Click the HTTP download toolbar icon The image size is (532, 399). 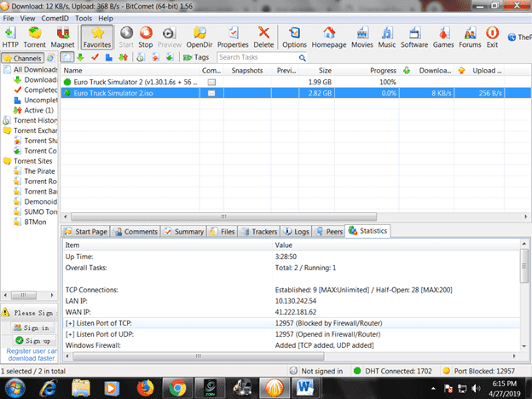click(x=10, y=38)
